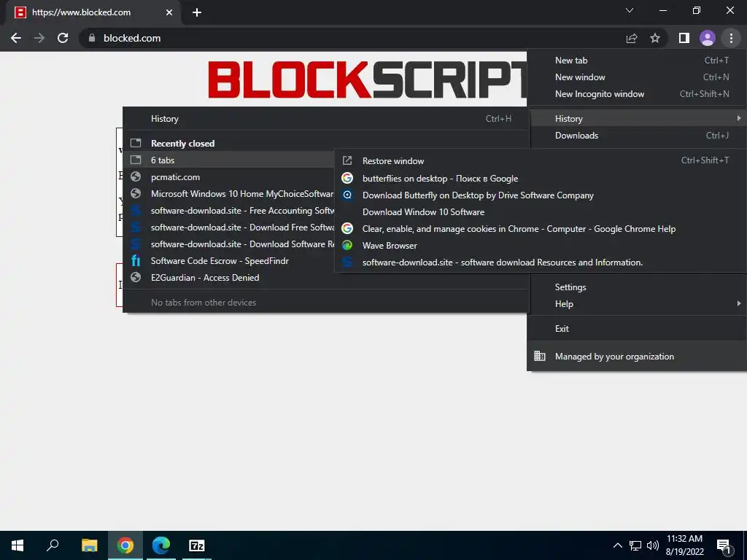Reopen software-download.site Free Accounting entry

(228, 211)
